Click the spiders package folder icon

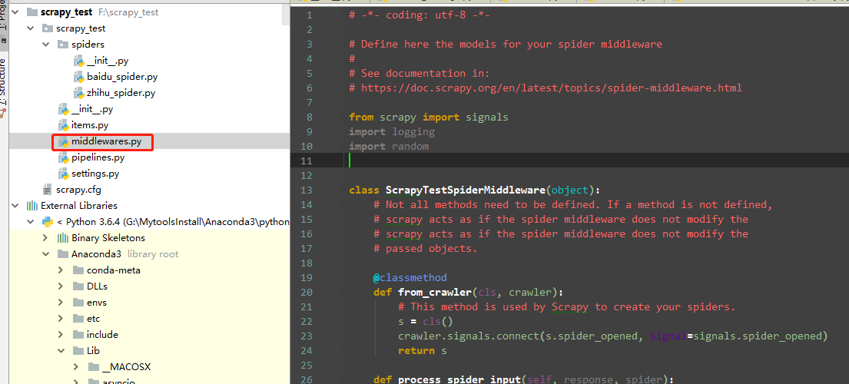pos(63,44)
